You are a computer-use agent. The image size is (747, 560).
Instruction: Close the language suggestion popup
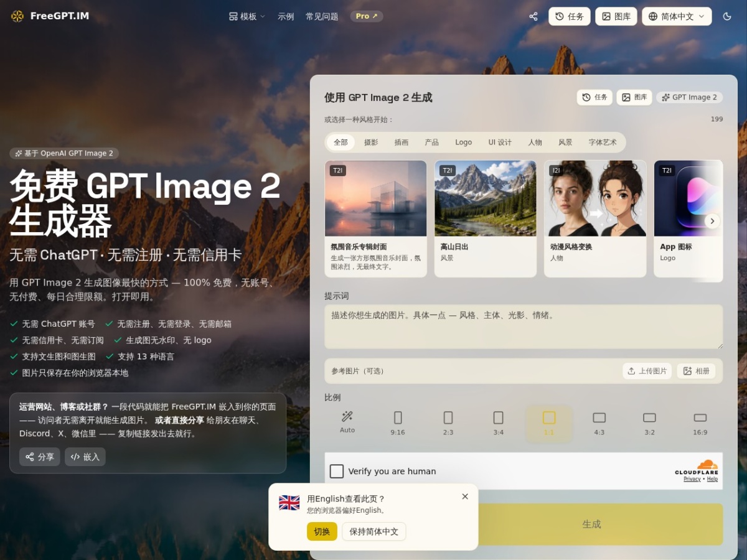click(465, 497)
